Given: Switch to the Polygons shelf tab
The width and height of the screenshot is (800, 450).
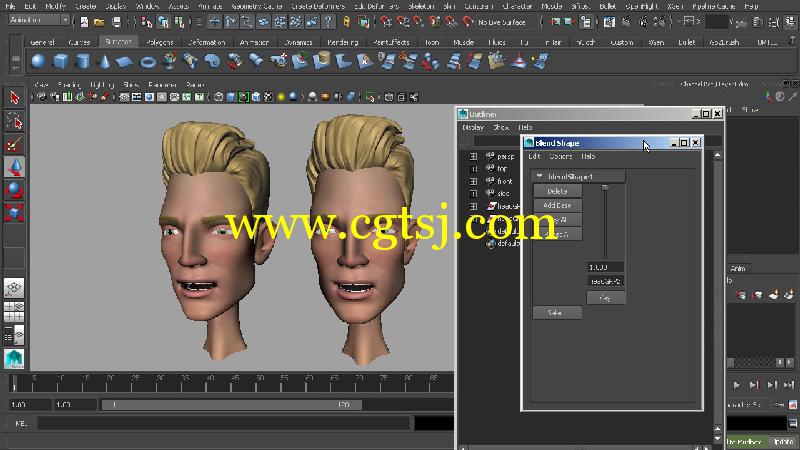Looking at the screenshot, I should point(159,42).
